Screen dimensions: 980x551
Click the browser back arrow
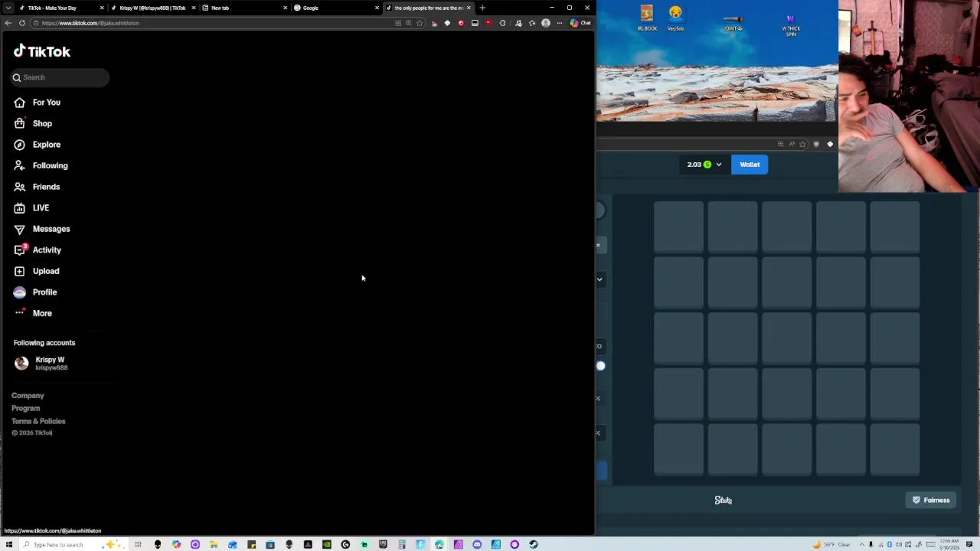point(8,23)
